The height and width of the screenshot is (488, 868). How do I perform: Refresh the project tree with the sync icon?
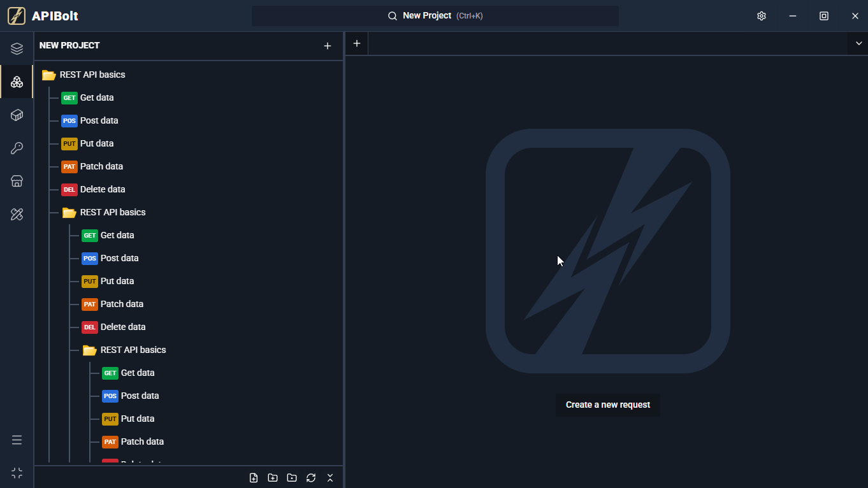(311, 478)
